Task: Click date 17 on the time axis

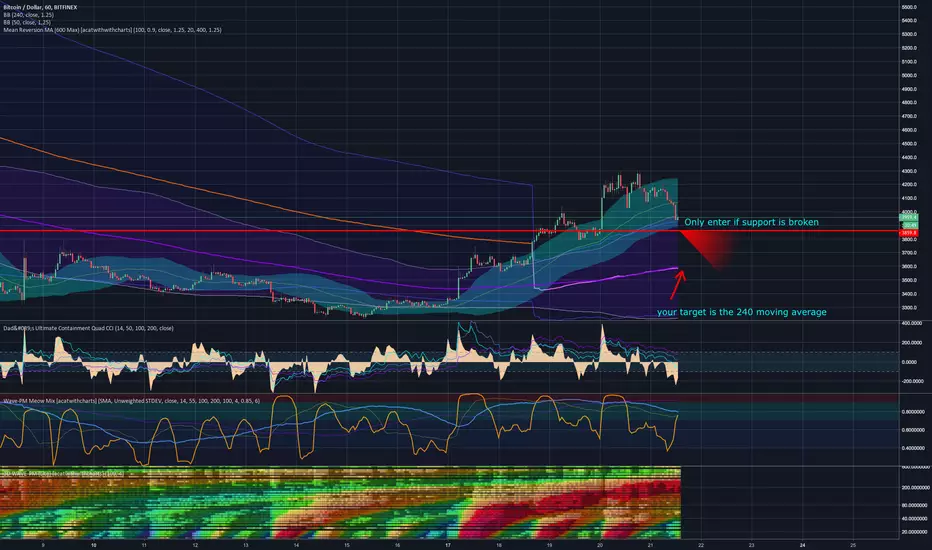Action: pos(448,545)
